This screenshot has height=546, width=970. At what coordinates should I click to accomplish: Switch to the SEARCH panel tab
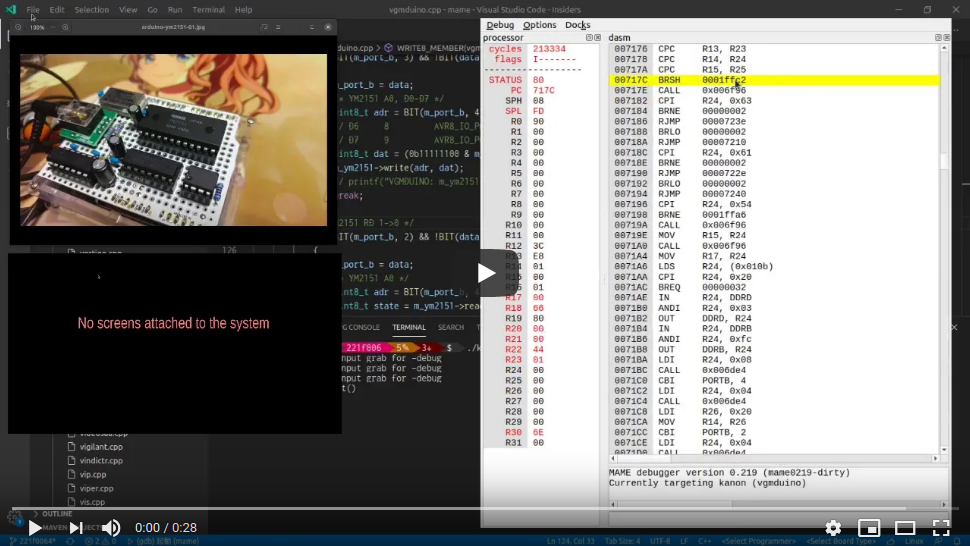pos(450,327)
